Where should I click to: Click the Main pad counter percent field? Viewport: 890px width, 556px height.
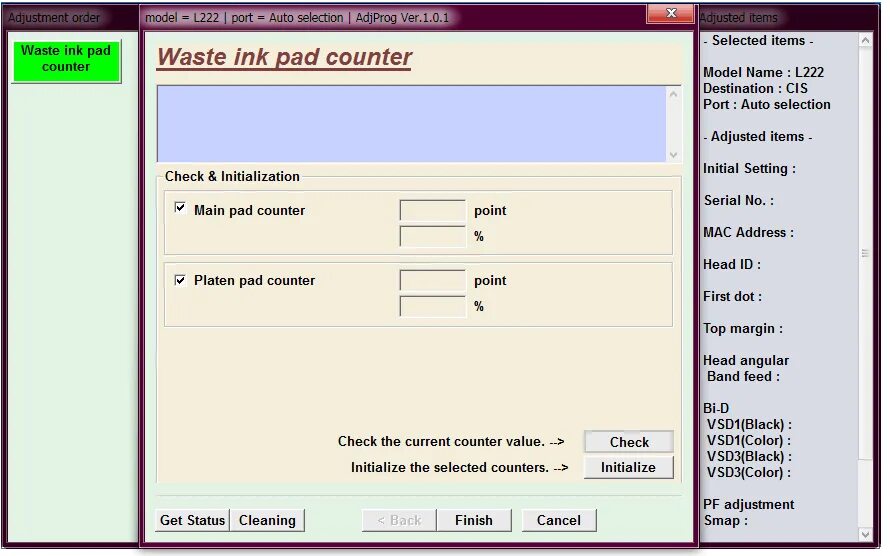[x=433, y=236]
